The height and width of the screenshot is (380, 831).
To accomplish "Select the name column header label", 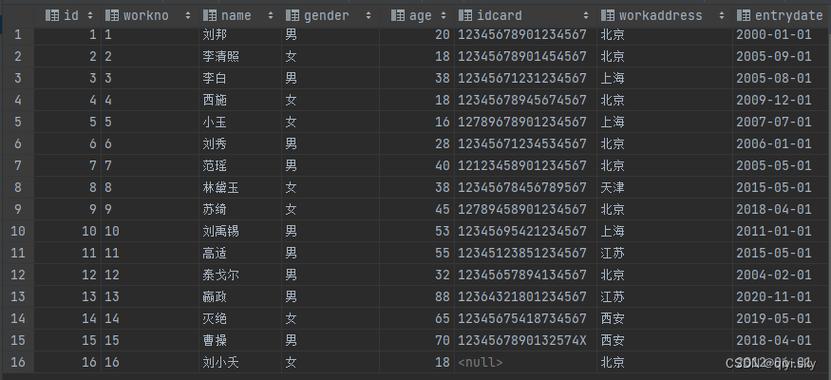I will coord(236,16).
